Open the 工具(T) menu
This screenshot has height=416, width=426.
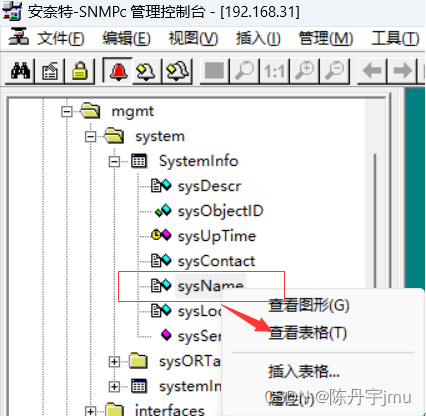point(395,39)
